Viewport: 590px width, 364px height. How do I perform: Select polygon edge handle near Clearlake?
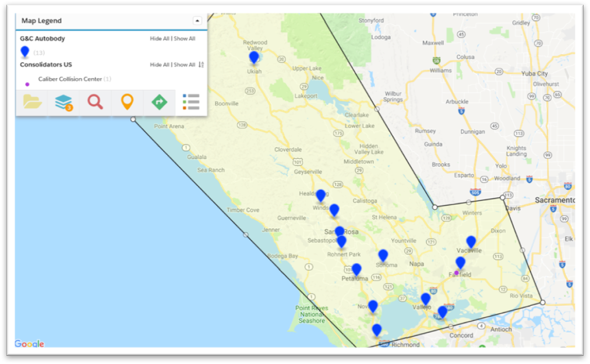coord(377,109)
